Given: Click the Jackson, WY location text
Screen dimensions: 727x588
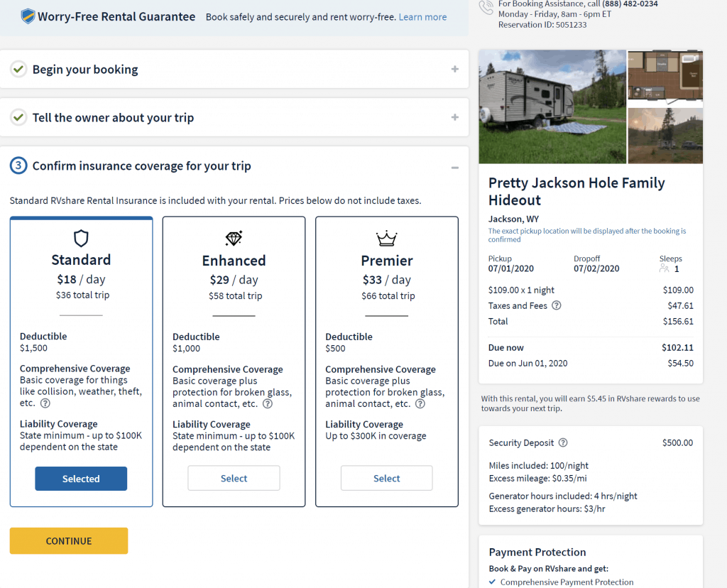Looking at the screenshot, I should pyautogui.click(x=513, y=219).
